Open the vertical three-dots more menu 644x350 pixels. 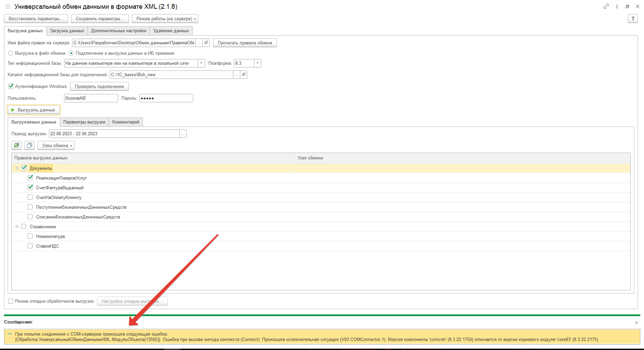(617, 6)
